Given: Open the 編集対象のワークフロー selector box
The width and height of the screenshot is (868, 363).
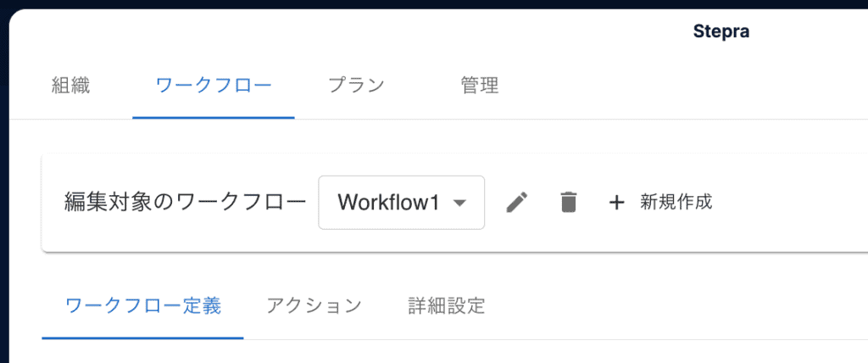Looking at the screenshot, I should pos(401,203).
